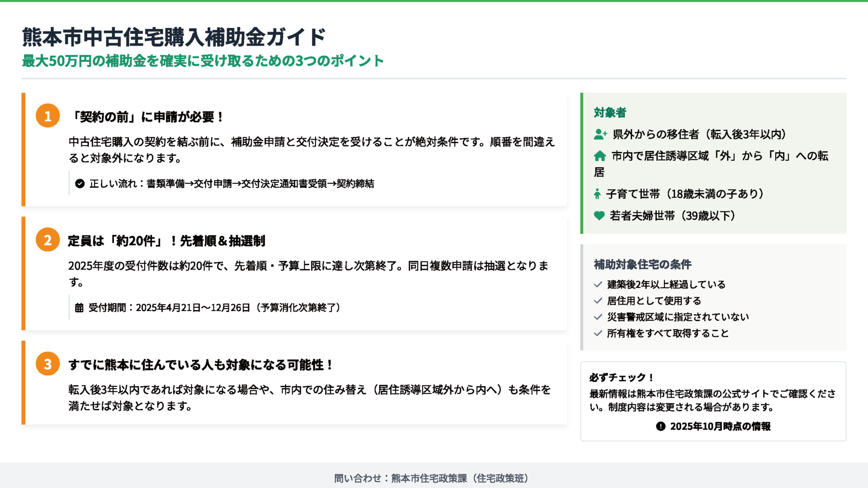Click the checkmark next to 所有権をすべて取得すること

click(x=598, y=333)
